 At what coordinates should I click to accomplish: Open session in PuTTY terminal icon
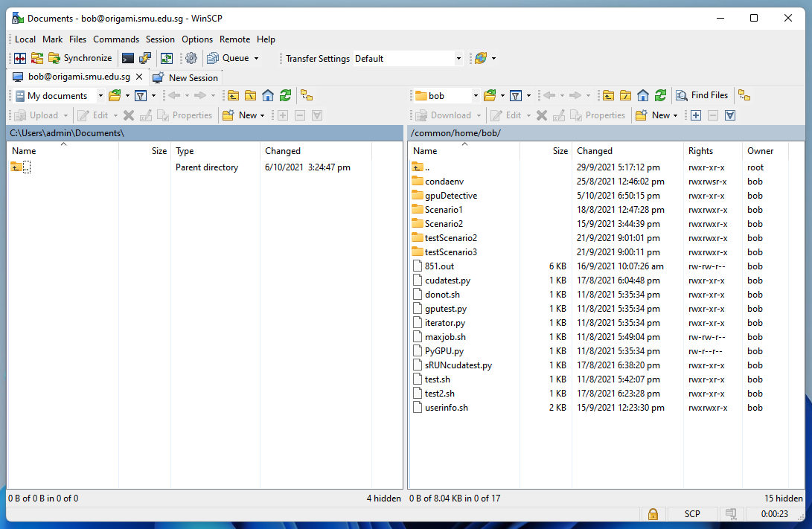(127, 58)
